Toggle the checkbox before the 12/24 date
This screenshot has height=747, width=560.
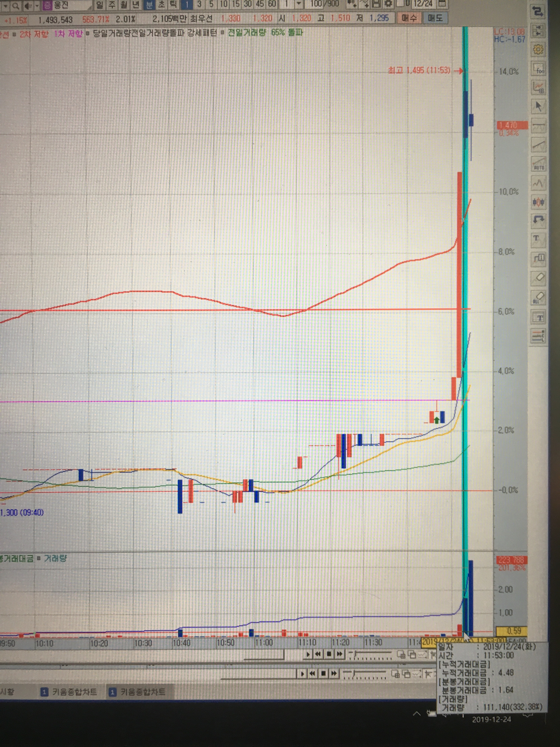point(400,4)
